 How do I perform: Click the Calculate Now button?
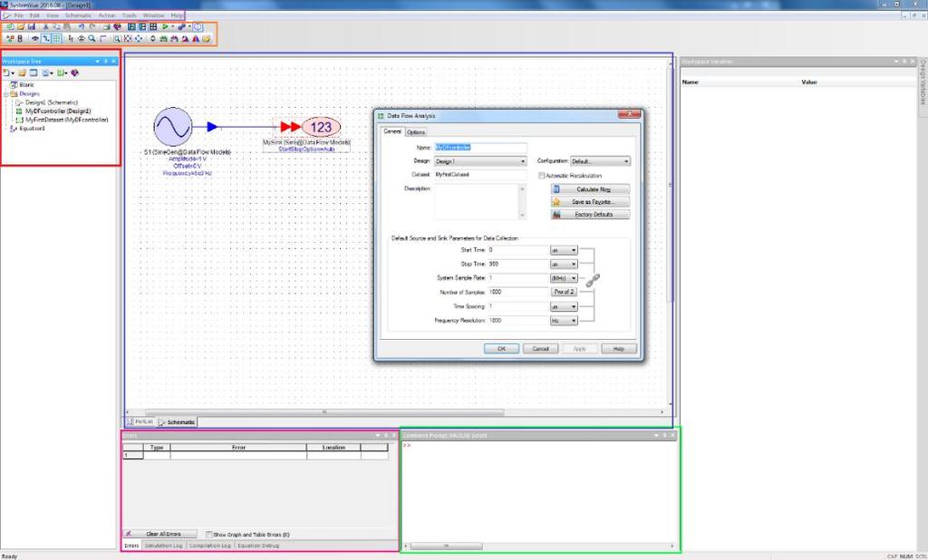point(590,188)
